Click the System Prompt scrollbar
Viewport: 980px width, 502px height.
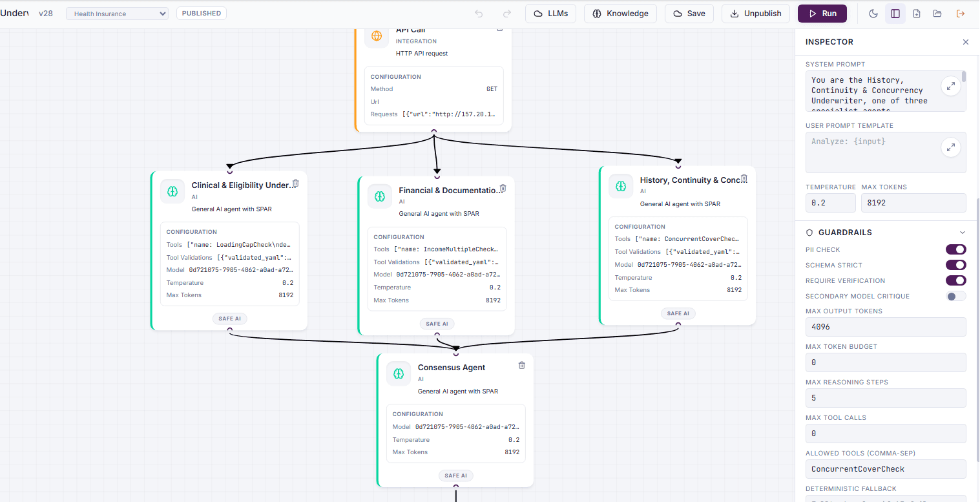[x=964, y=77]
